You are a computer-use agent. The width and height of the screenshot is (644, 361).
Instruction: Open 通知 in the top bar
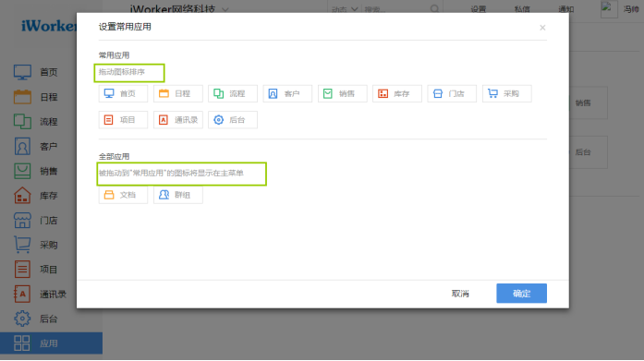click(566, 9)
